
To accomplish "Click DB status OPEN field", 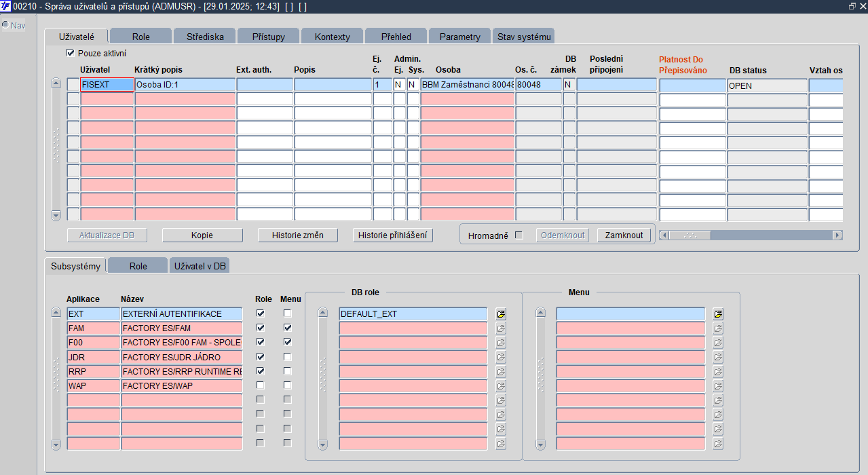I will tap(768, 86).
